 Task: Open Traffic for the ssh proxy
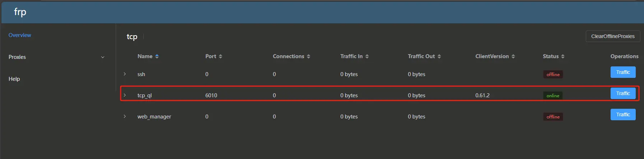[623, 72]
